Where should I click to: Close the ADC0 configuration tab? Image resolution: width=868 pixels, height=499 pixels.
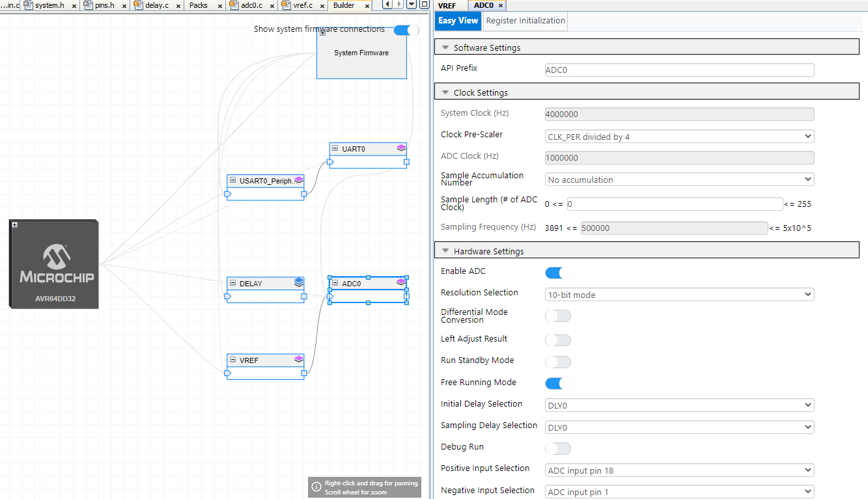click(500, 6)
